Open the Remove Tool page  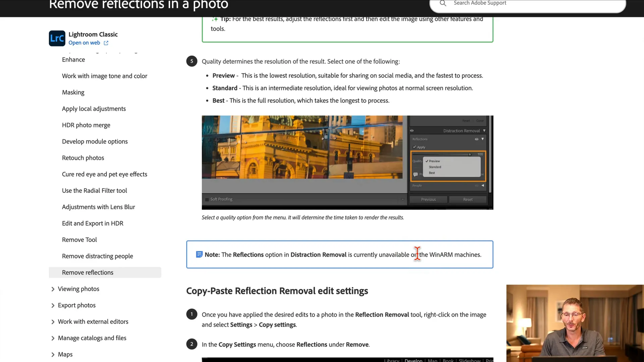click(79, 240)
